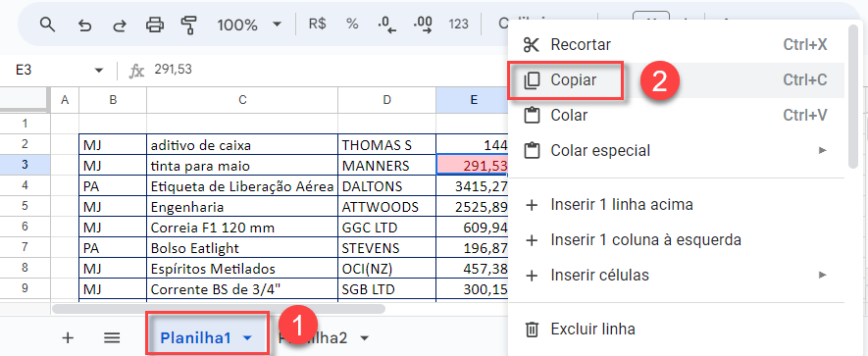Image resolution: width=868 pixels, height=356 pixels.
Task: Expand the Inserir células submenu
Action: coord(677,276)
